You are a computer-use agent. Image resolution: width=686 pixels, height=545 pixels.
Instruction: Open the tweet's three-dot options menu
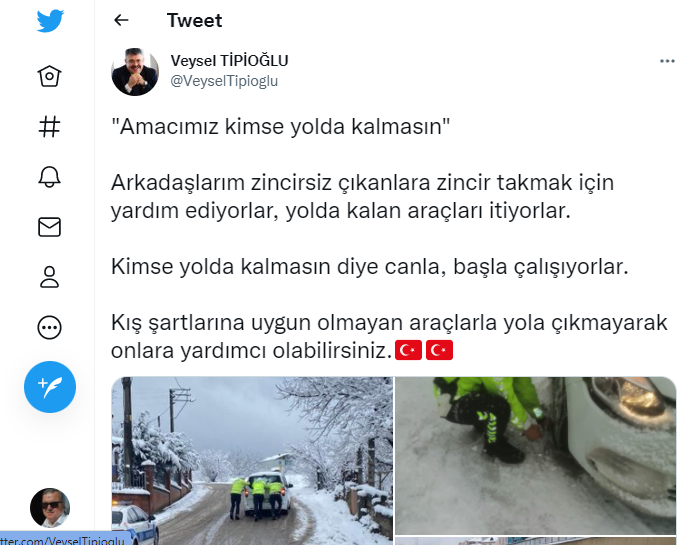pos(667,61)
